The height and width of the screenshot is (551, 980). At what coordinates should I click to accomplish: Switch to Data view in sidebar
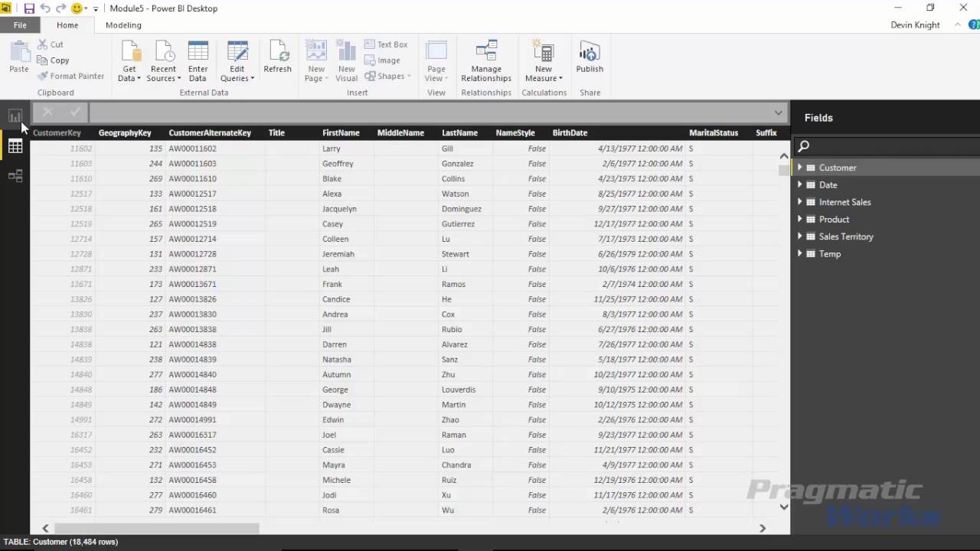(15, 146)
